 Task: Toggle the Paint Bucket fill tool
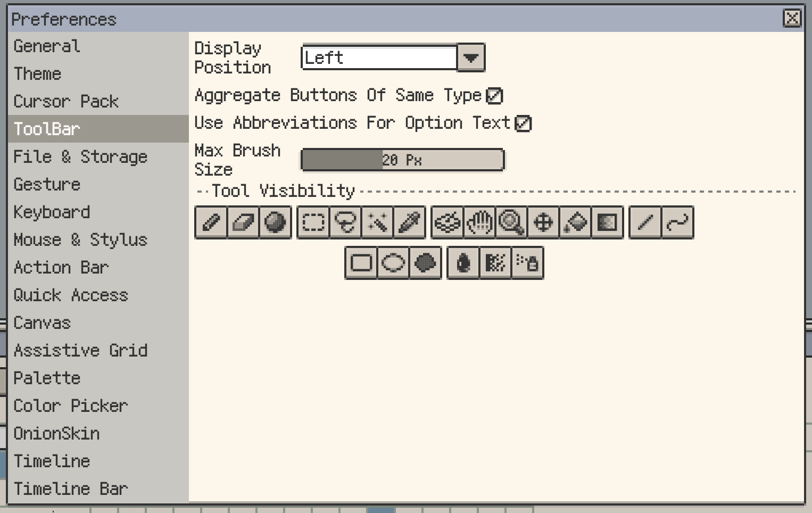tap(575, 222)
